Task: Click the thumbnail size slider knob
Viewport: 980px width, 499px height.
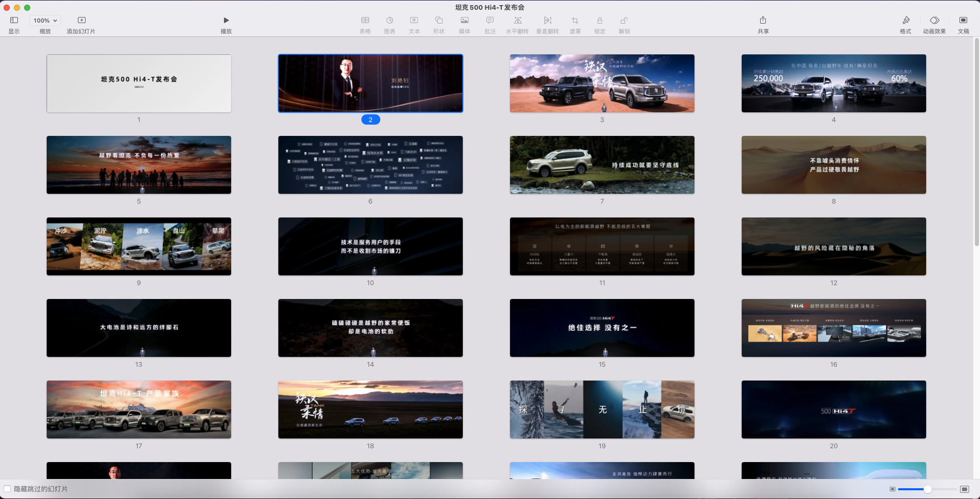Action: [x=928, y=489]
